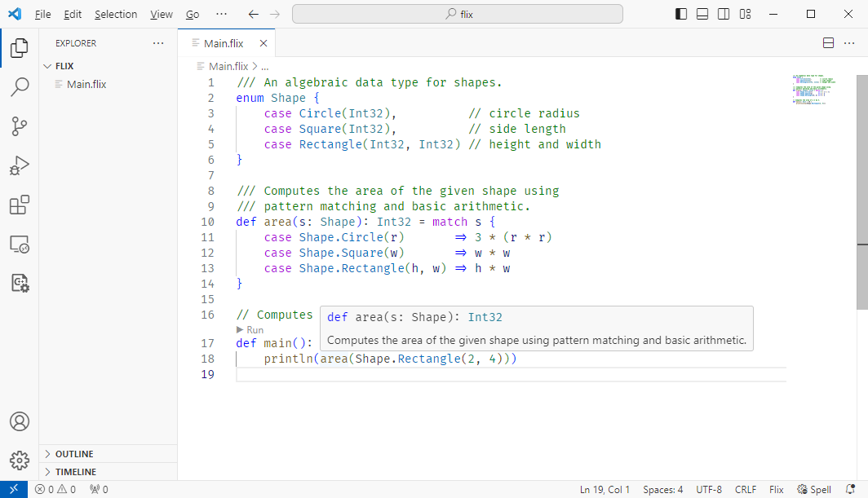
Task: Toggle the primary side bar
Action: pos(681,15)
